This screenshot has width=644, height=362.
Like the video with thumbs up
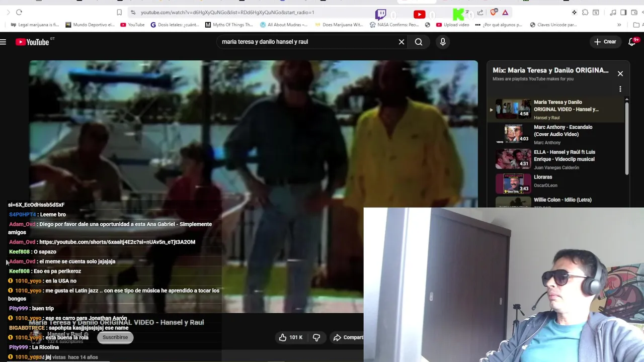click(x=291, y=337)
